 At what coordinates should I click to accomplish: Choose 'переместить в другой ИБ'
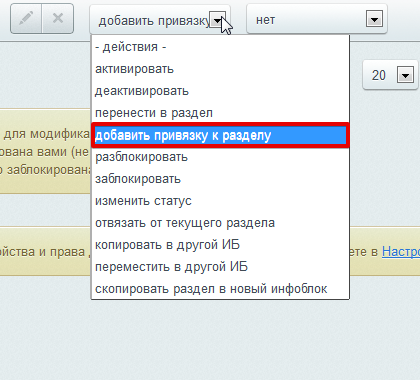point(220,267)
